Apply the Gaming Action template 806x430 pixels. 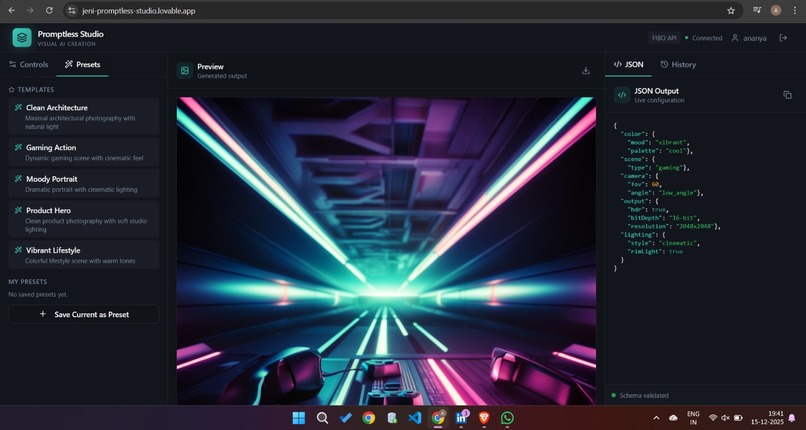pyautogui.click(x=84, y=152)
